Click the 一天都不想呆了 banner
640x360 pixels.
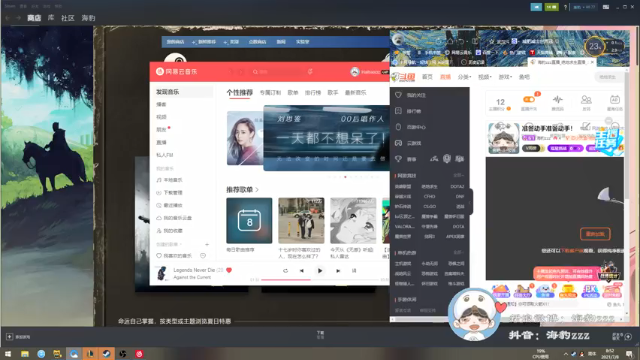pos(327,138)
